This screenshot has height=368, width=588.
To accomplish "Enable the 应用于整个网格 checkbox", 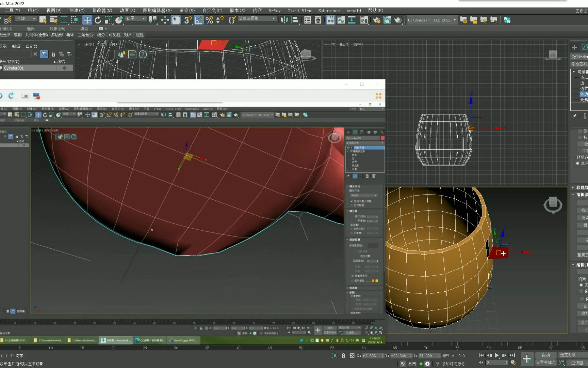I will [352, 201].
